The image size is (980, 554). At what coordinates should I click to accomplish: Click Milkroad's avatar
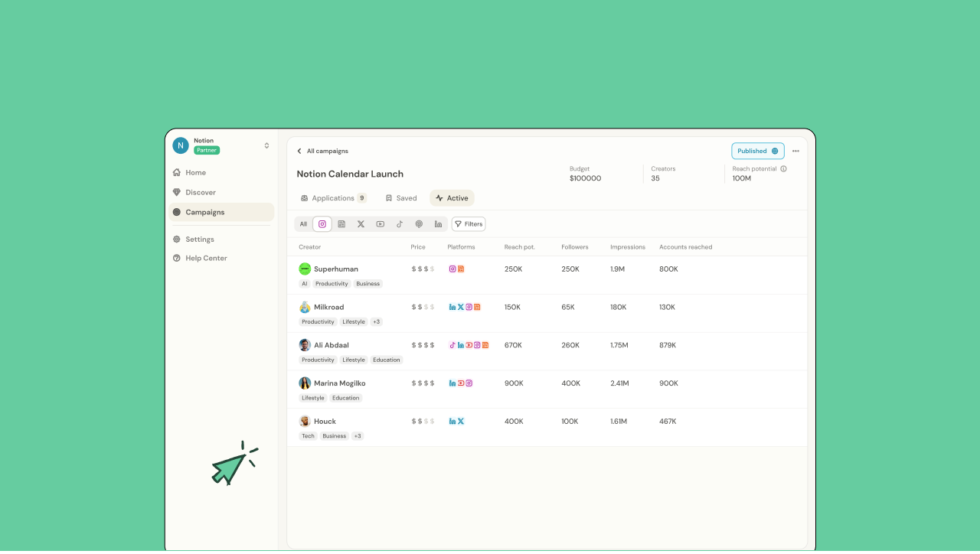click(305, 307)
